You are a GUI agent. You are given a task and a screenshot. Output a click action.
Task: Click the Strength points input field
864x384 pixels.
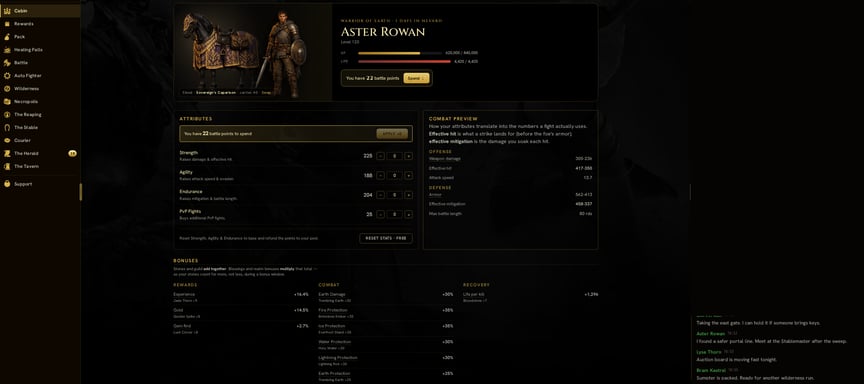click(x=395, y=156)
